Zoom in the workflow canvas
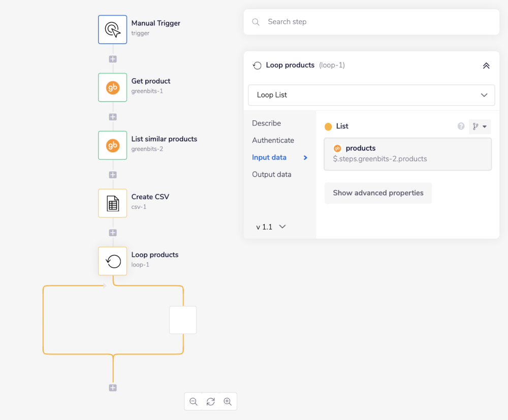508x420 pixels. coord(228,402)
